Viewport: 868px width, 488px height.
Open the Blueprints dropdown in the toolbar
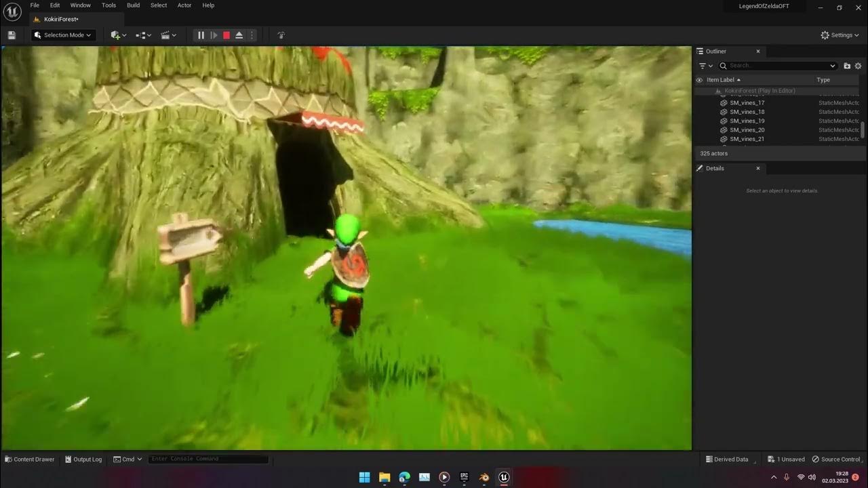click(143, 35)
